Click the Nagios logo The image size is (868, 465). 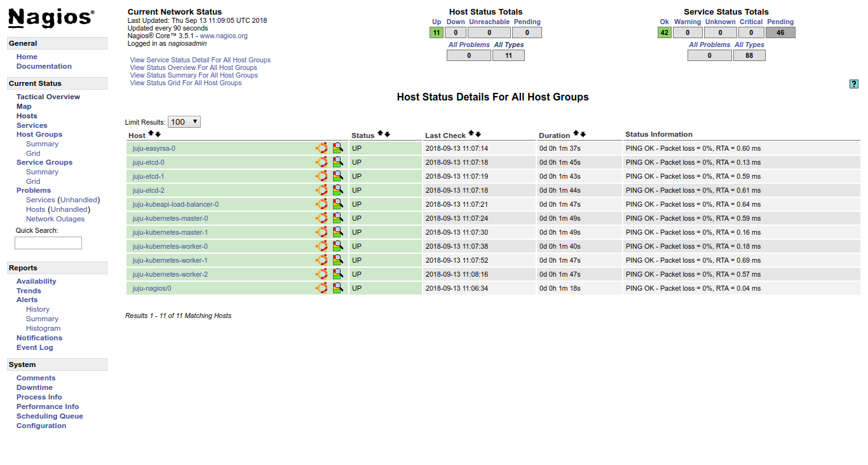[51, 18]
